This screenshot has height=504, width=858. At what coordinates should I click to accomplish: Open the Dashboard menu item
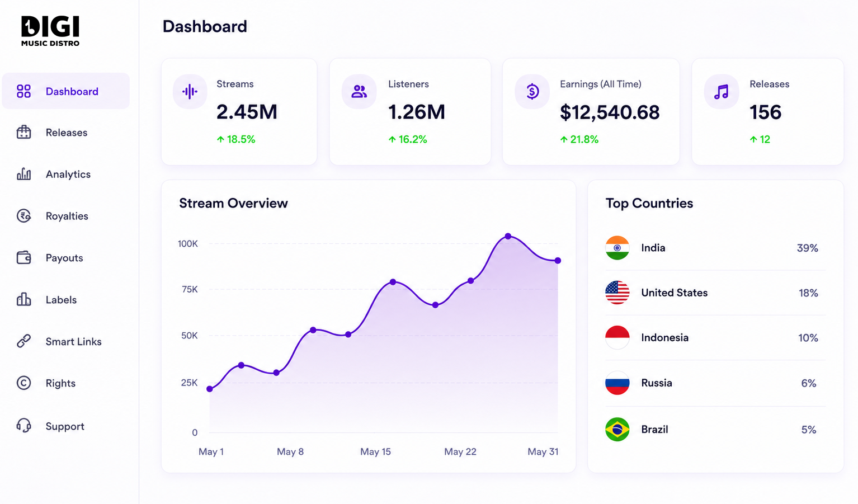66,91
